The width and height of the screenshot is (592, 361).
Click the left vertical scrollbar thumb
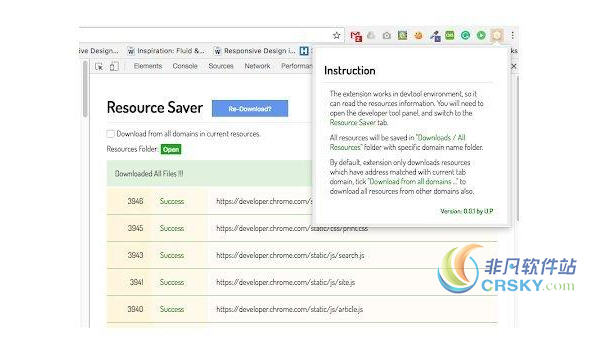(x=85, y=89)
